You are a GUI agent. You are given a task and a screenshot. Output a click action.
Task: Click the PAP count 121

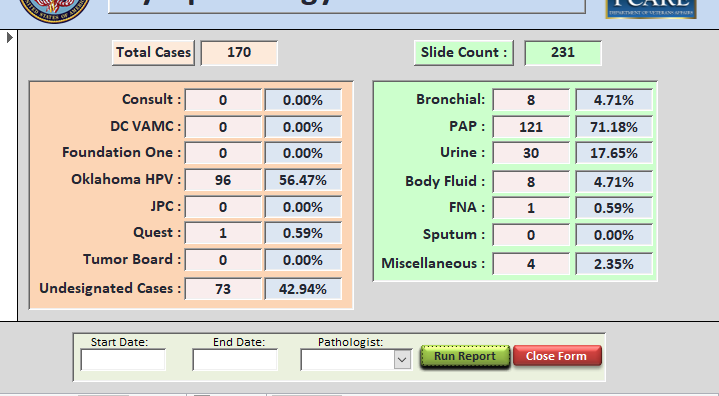(531, 126)
